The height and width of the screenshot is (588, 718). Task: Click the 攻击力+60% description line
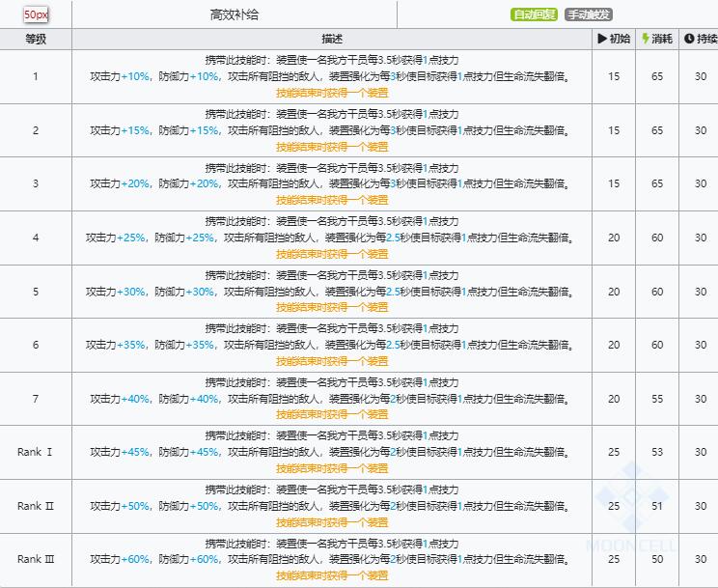click(x=332, y=560)
